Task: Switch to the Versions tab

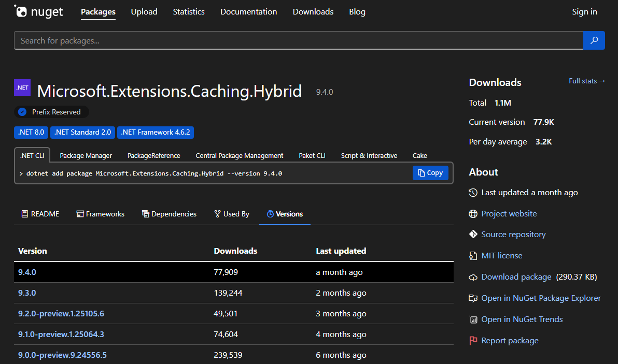Action: [285, 214]
